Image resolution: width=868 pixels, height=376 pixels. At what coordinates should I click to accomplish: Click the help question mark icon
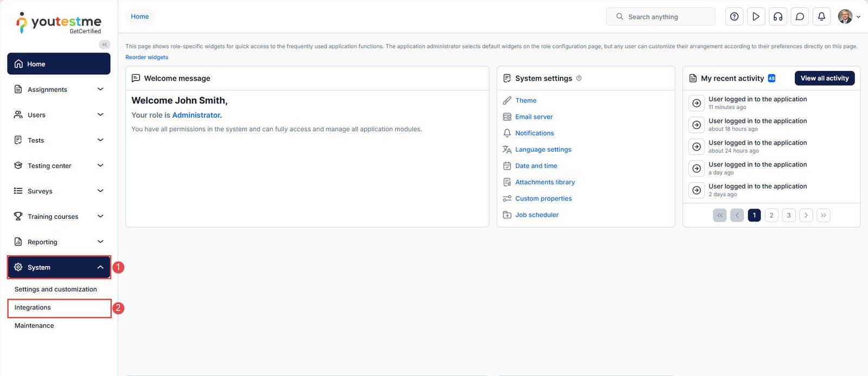734,17
